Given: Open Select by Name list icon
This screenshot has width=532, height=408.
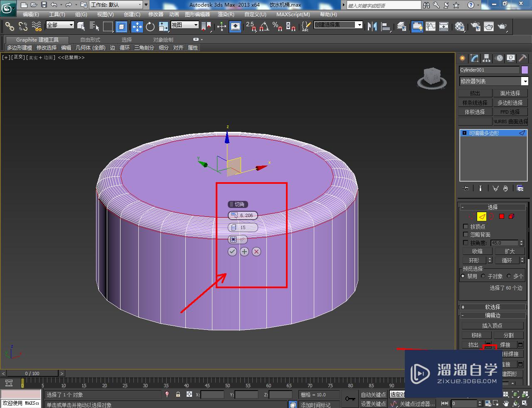Looking at the screenshot, I should coord(94,27).
